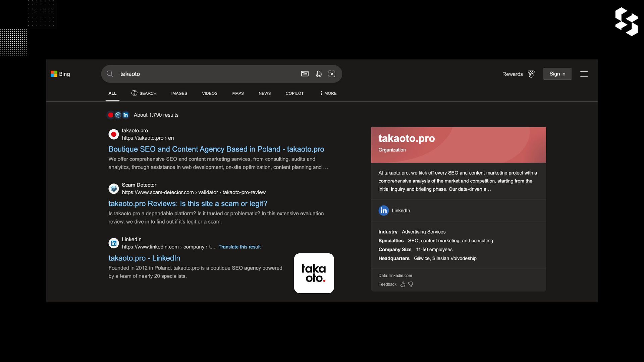
Task: Click Translate this result link
Action: [x=239, y=247]
